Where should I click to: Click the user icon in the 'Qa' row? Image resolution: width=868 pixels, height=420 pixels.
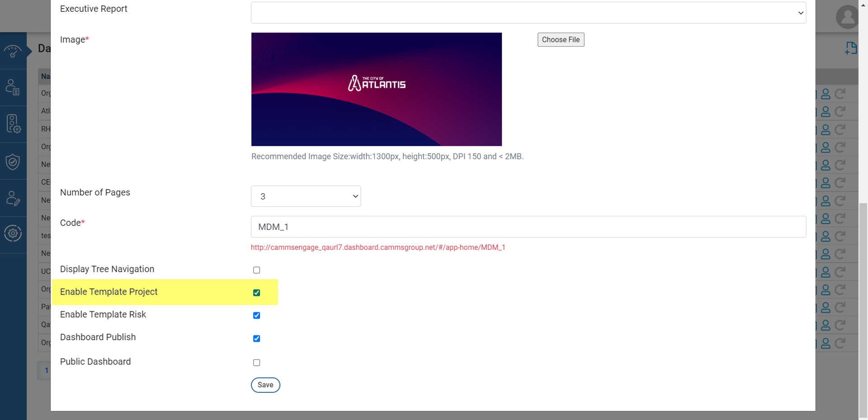(826, 325)
